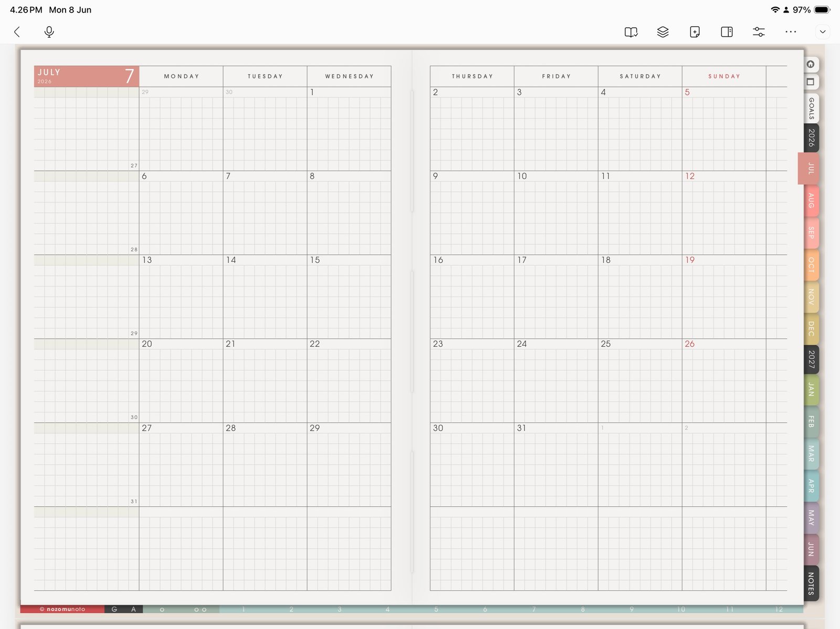Screen dimensions: 840x629
Task: Tap the G tab in bottom bar
Action: [x=114, y=609]
